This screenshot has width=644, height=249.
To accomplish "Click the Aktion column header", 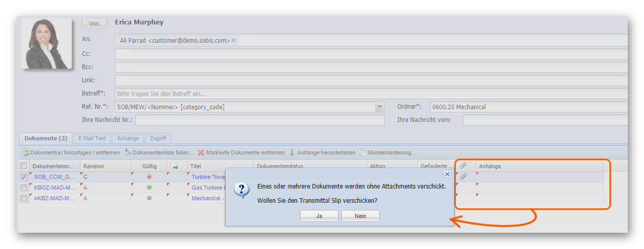I will 392,166.
